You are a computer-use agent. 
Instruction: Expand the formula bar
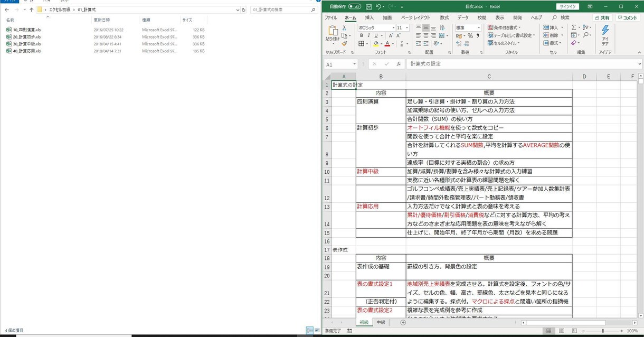click(640, 64)
